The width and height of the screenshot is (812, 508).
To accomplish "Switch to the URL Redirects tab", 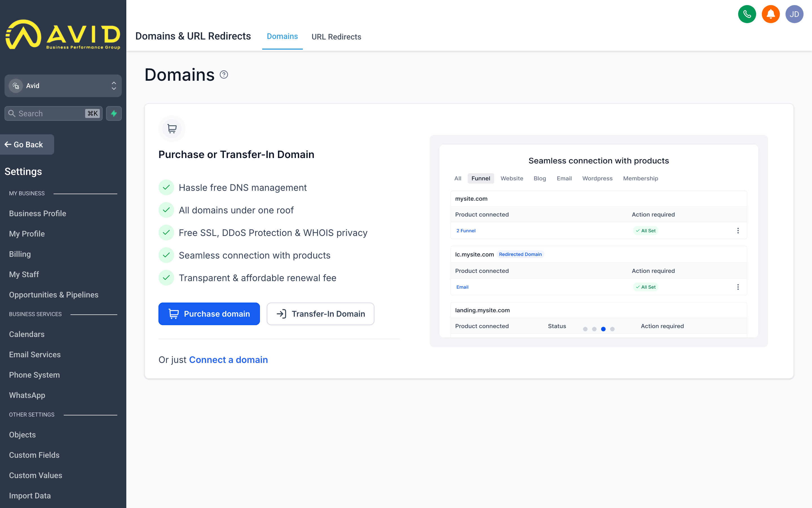I will 336,37.
